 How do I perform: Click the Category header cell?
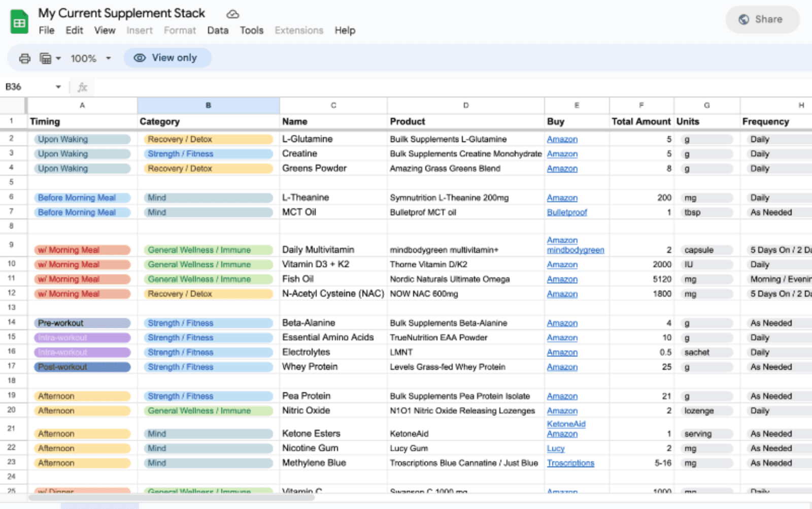tap(208, 121)
